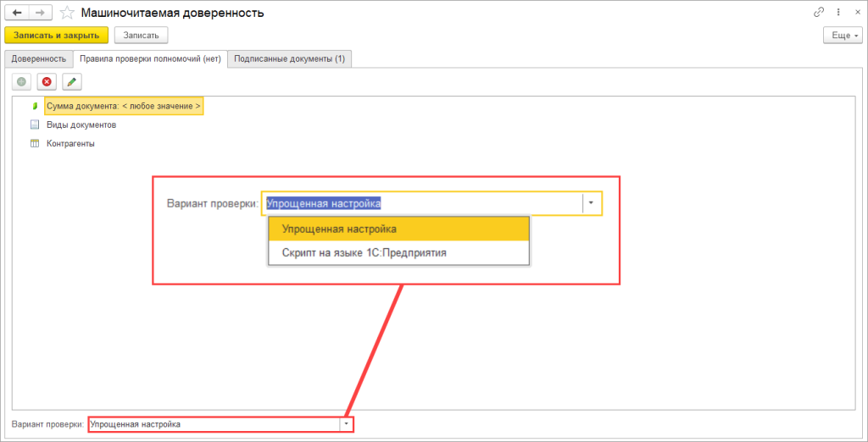The image size is (868, 442).
Task: Select Правила проверки полномочий (нет) tab
Action: point(151,59)
